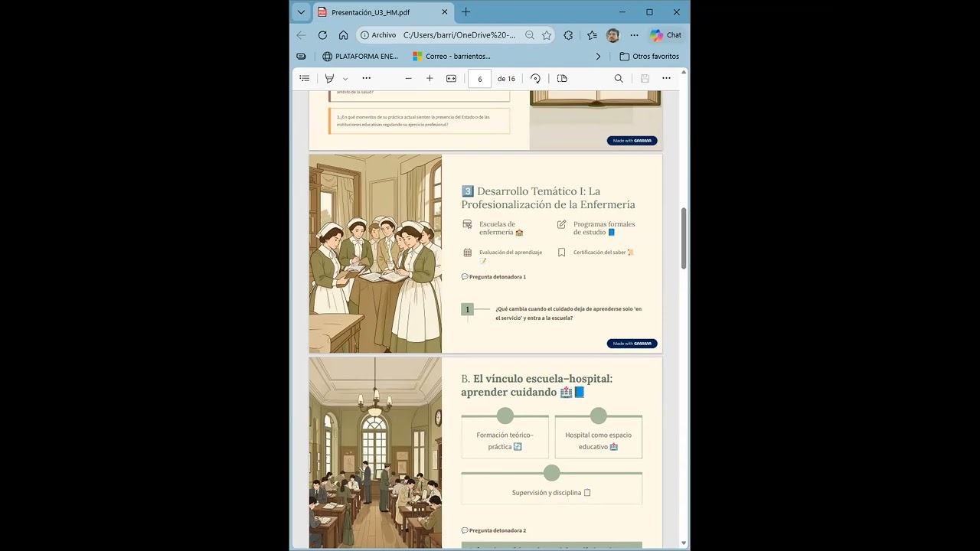Click the page number field
Image resolution: width=980 pixels, height=551 pixels.
(x=480, y=79)
